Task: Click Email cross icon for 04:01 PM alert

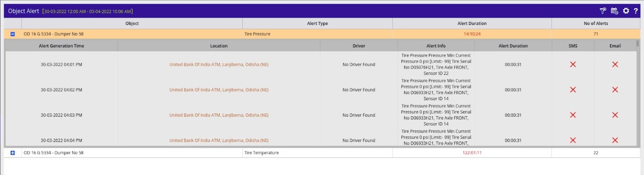Action: pos(615,64)
